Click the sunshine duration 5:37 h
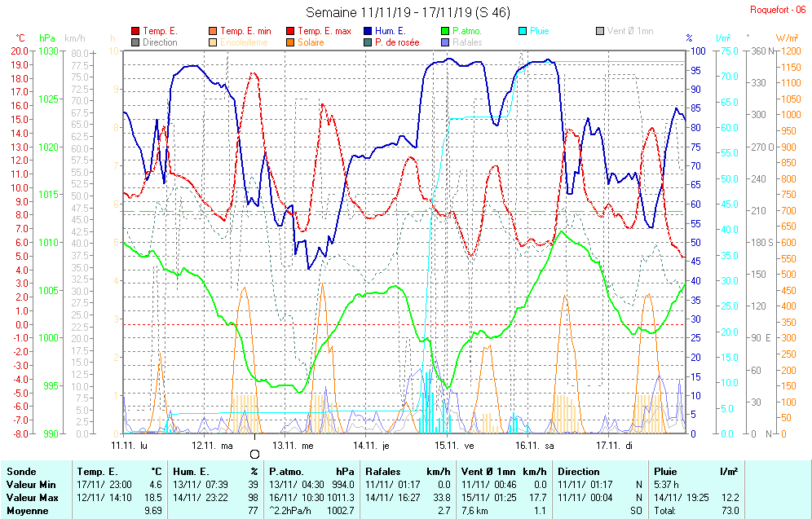Screen dimensions: 812x519 coord(666,485)
